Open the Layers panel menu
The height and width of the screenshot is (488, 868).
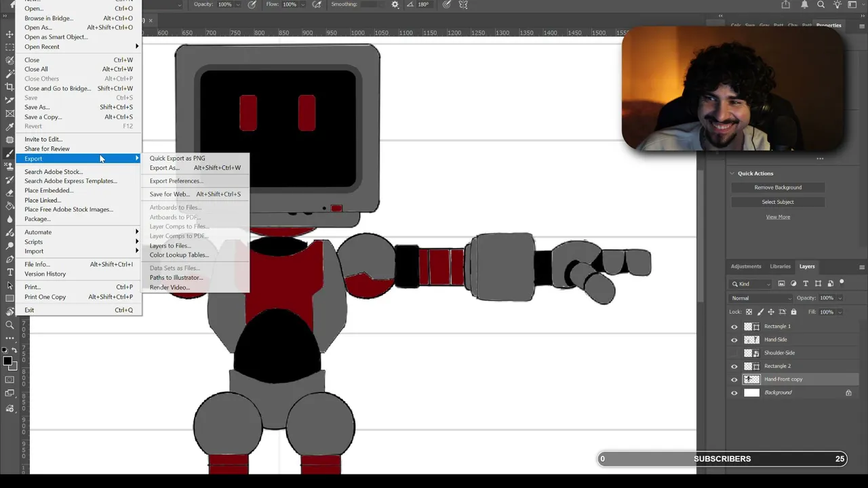pyautogui.click(x=861, y=267)
